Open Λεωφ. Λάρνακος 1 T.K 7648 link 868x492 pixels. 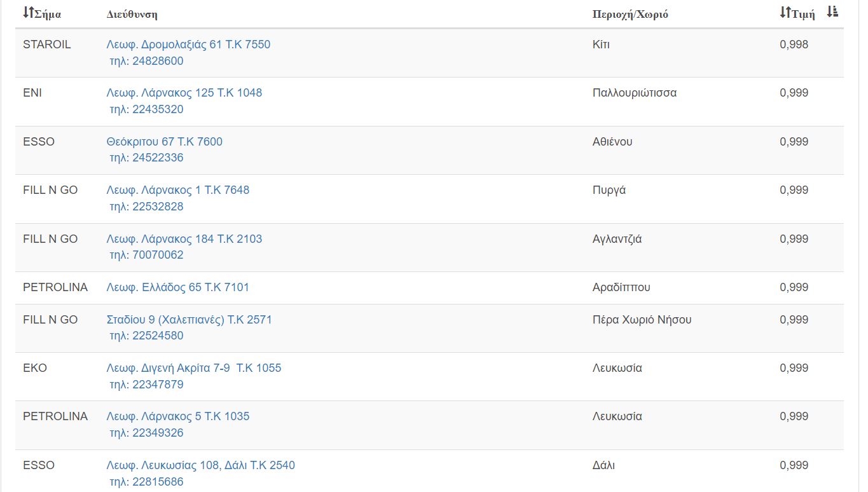coord(178,190)
